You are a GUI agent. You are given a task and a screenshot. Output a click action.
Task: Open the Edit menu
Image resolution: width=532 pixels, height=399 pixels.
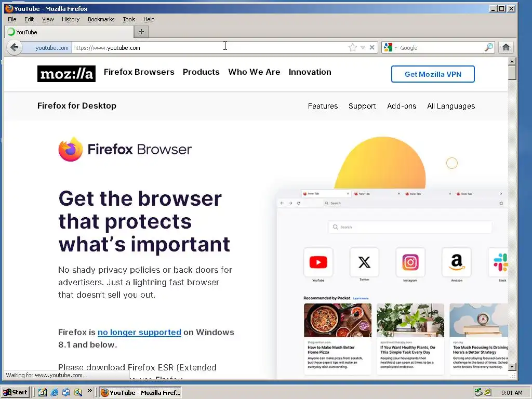(29, 19)
